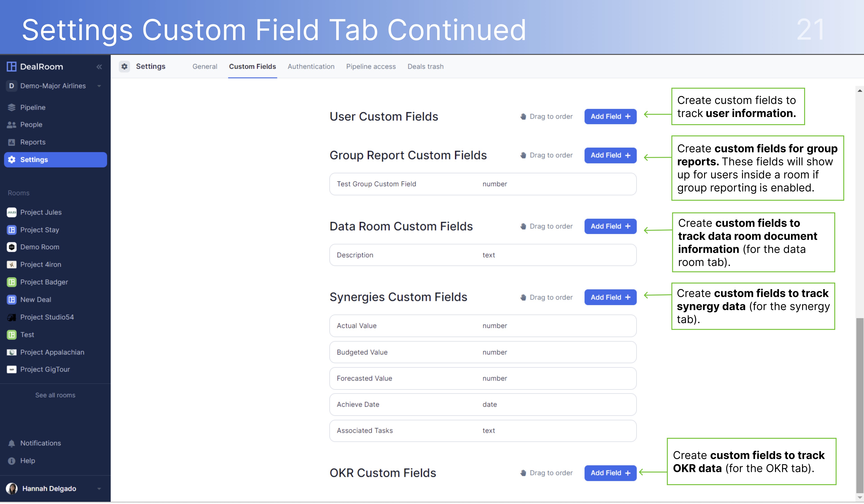Switch to the Authentication tab
The image size is (864, 504).
pyautogui.click(x=311, y=67)
